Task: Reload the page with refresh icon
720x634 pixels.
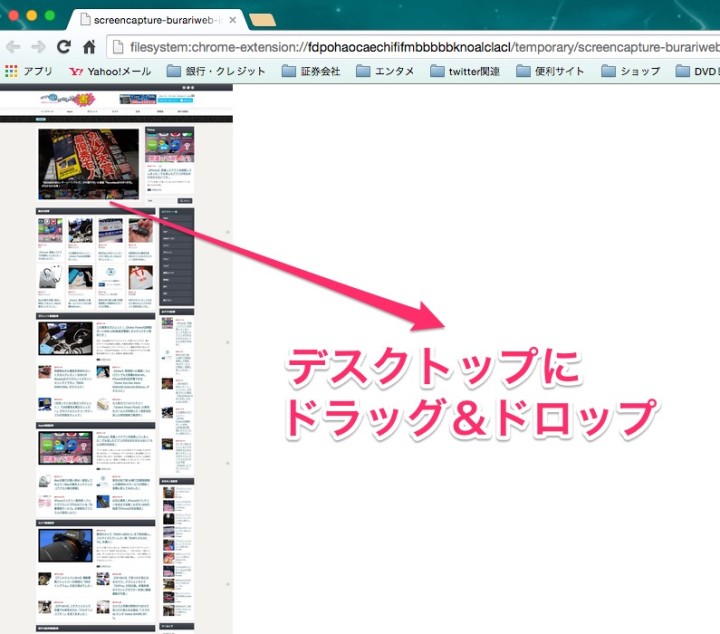Action: 64,46
